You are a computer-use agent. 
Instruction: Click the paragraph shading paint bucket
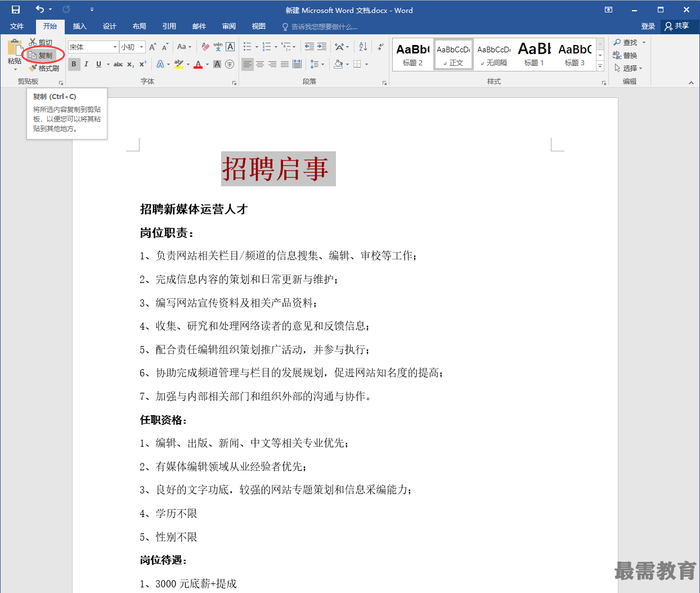338,64
